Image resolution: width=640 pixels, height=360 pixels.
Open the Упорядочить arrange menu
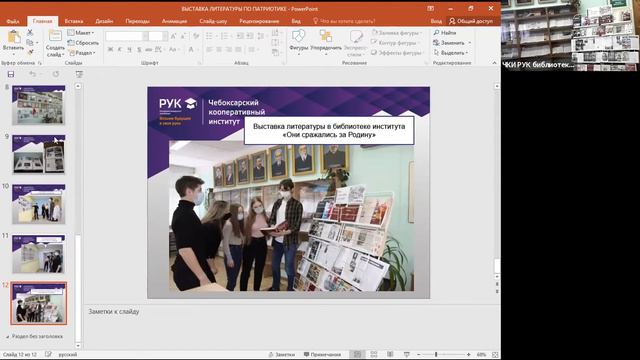click(x=326, y=42)
